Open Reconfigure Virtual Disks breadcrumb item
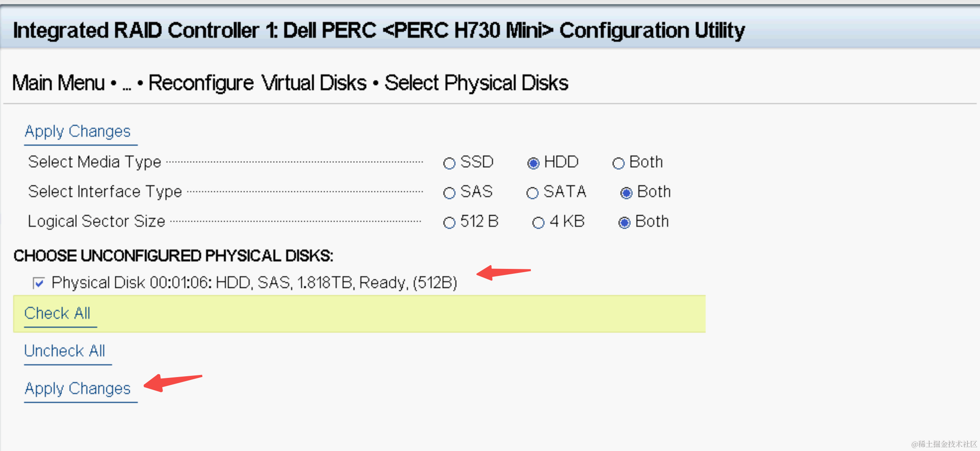The width and height of the screenshot is (980, 451). point(257,83)
